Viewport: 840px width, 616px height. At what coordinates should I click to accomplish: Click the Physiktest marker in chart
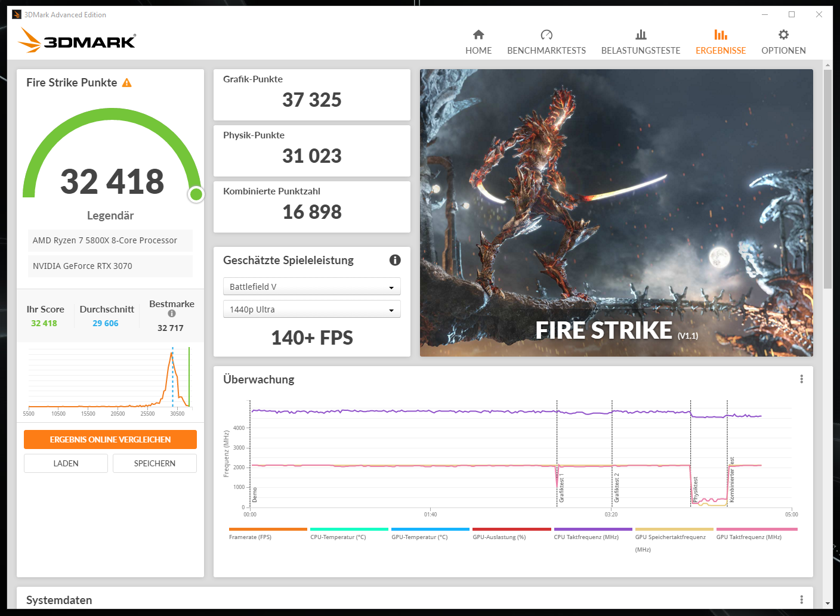(x=696, y=489)
